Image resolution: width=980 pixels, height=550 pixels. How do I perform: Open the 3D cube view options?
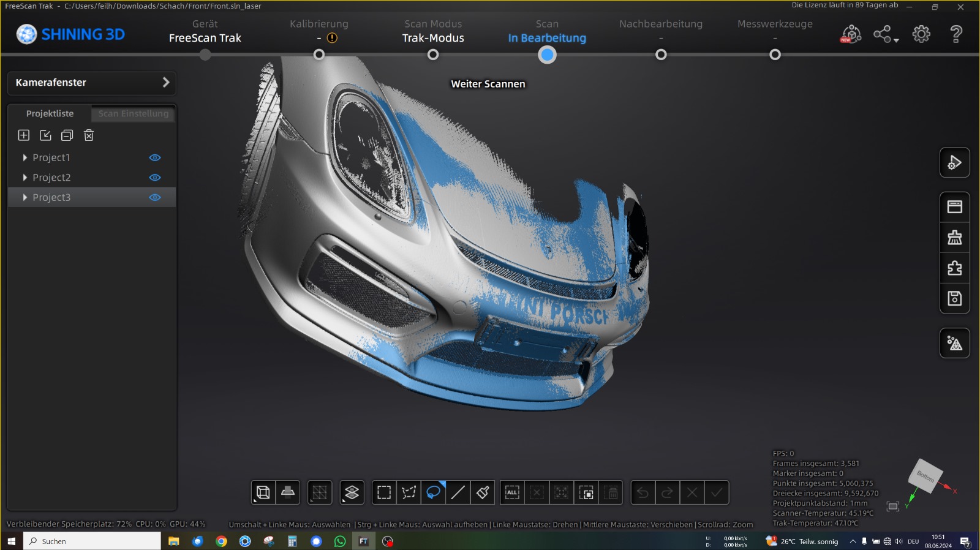[263, 492]
